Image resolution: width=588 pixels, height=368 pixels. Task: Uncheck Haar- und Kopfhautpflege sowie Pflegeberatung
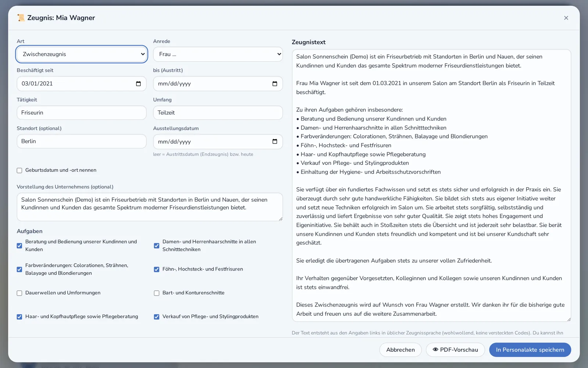[19, 317]
